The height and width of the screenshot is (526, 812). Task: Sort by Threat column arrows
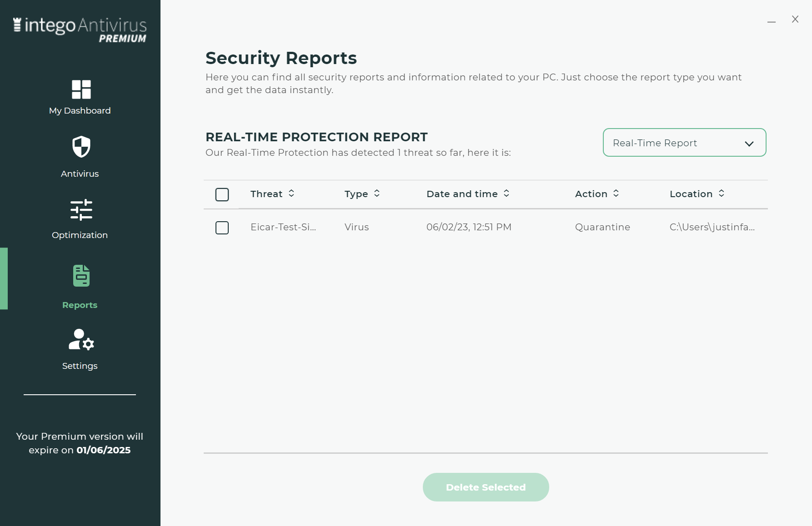click(291, 194)
